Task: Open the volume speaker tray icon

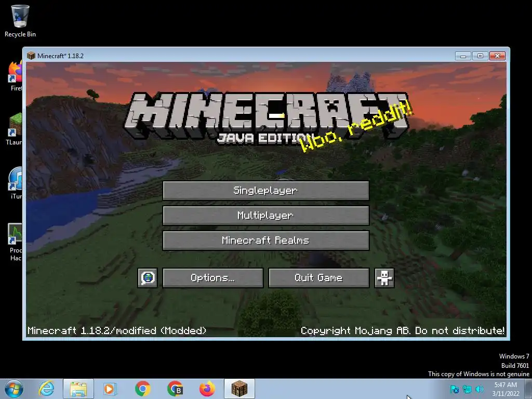Action: point(479,389)
